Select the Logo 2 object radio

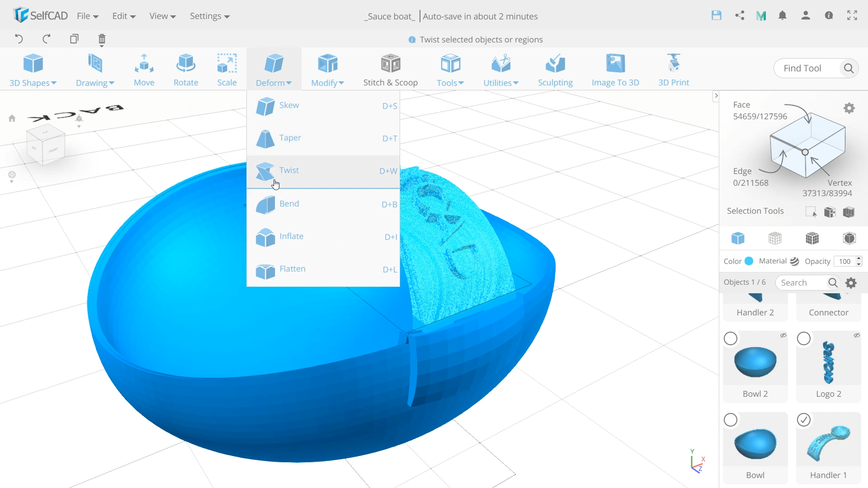click(804, 338)
